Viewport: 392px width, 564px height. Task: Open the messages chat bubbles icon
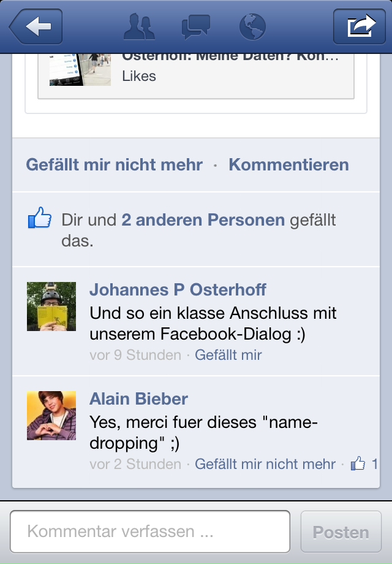point(196,26)
